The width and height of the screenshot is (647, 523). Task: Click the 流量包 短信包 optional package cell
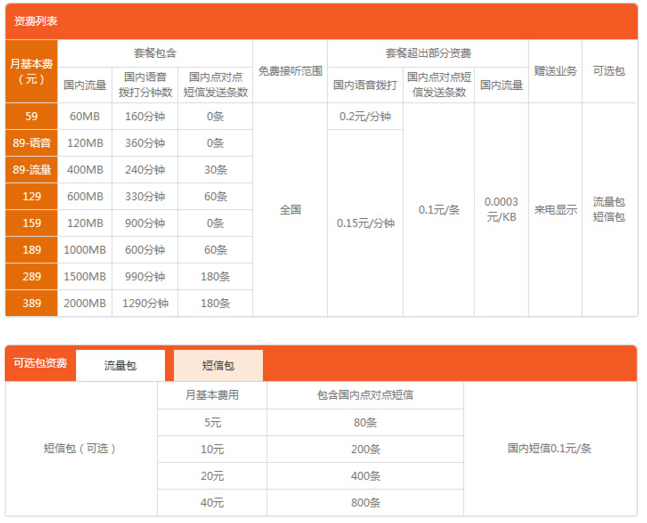point(609,210)
